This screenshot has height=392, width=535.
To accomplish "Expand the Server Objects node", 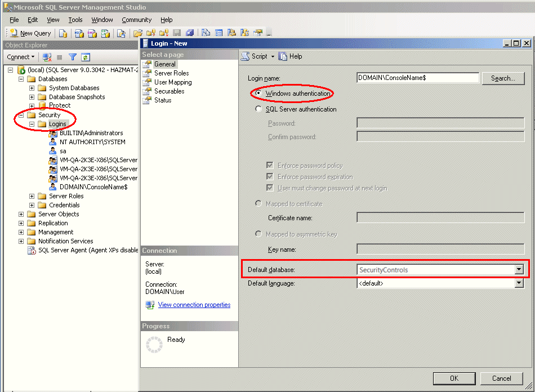I will click(x=21, y=214).
